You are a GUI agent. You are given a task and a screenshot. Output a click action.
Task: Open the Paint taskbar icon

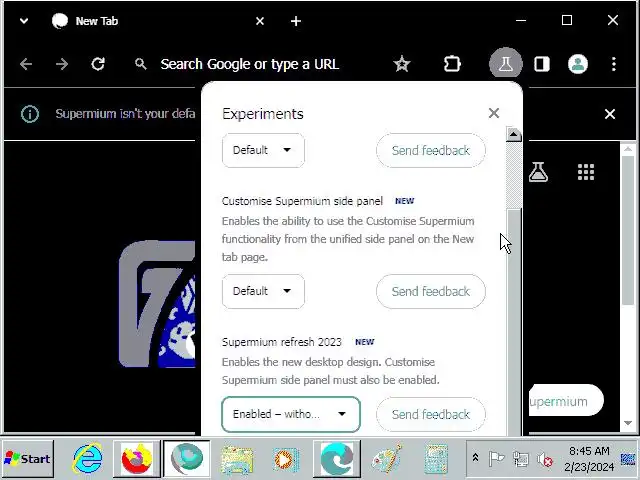[x=386, y=460]
